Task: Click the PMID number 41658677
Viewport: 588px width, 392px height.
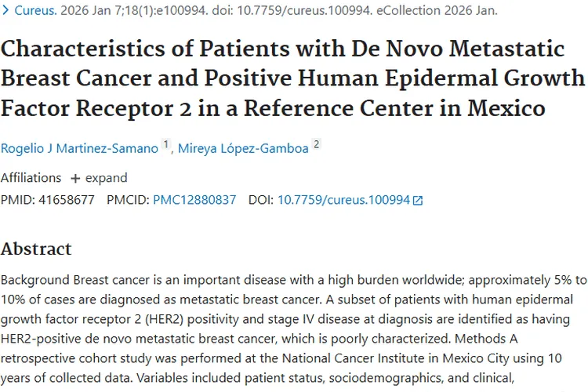Action: click(x=66, y=200)
